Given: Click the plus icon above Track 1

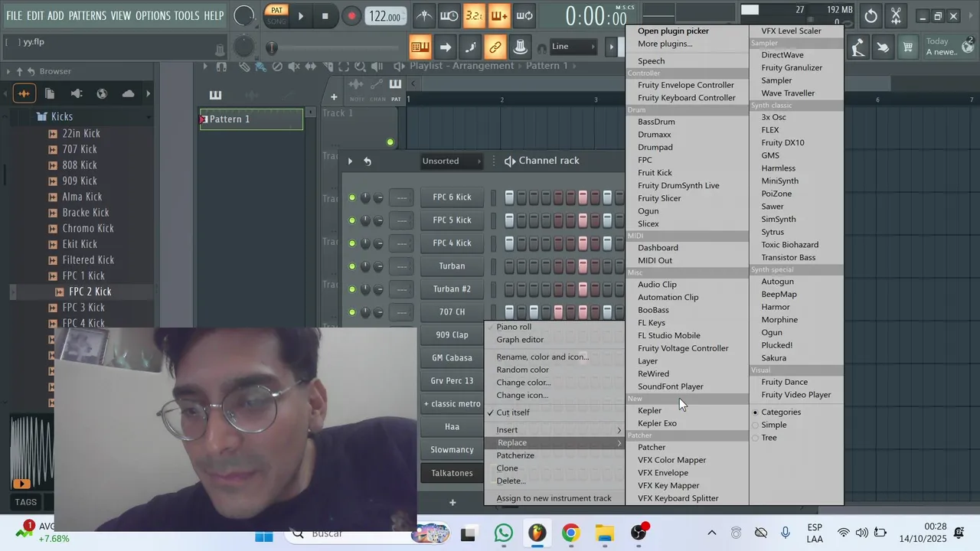Looking at the screenshot, I should point(334,97).
